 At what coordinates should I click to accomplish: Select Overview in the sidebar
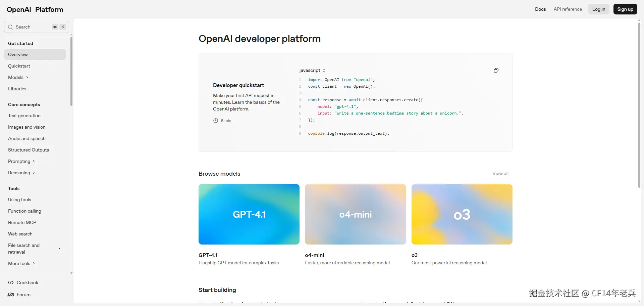(x=35, y=54)
